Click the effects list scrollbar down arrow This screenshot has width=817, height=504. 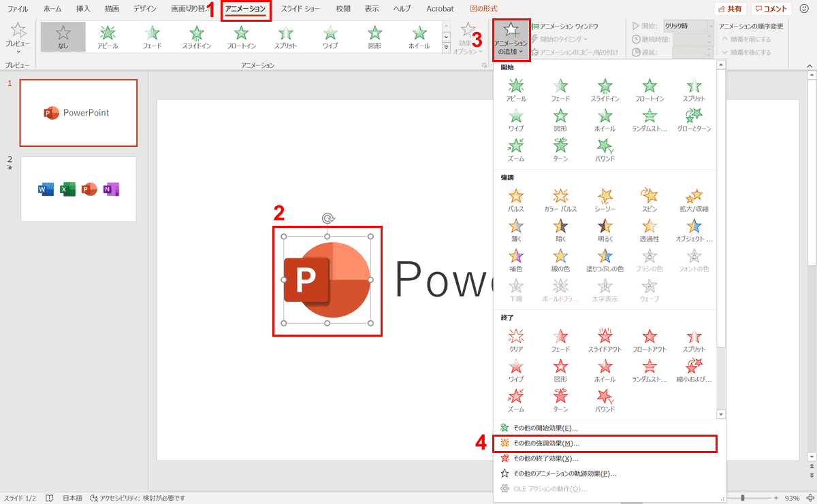(721, 414)
